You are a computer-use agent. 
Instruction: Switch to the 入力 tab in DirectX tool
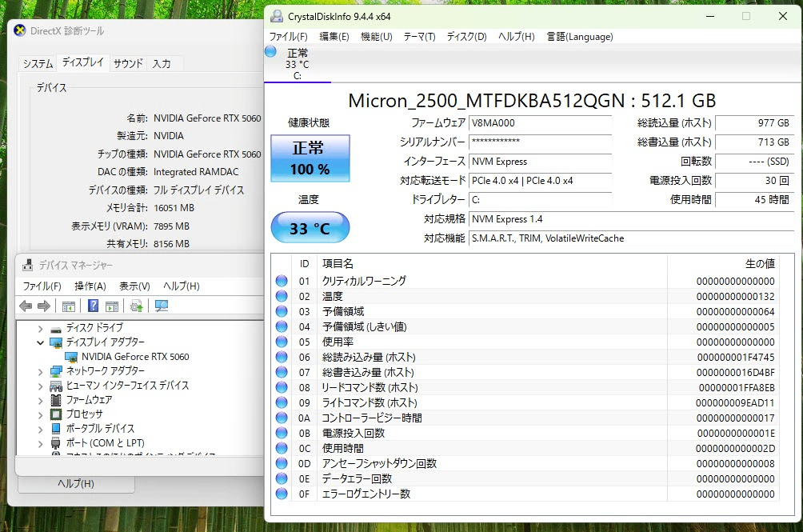[x=162, y=63]
